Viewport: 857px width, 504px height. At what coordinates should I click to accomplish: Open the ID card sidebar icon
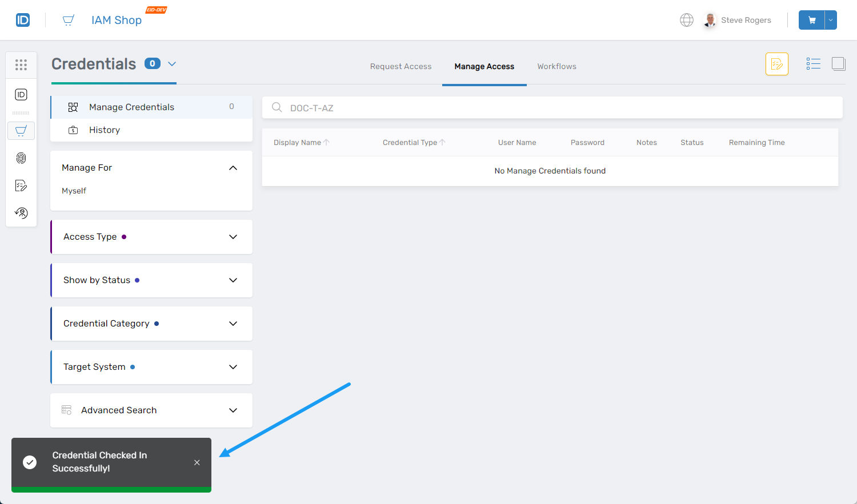pyautogui.click(x=21, y=95)
